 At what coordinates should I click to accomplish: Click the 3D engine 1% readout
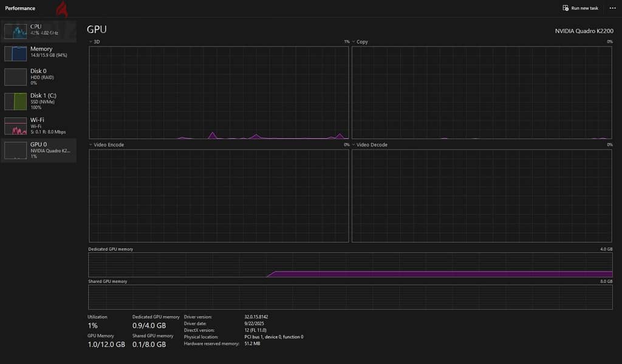point(347,42)
